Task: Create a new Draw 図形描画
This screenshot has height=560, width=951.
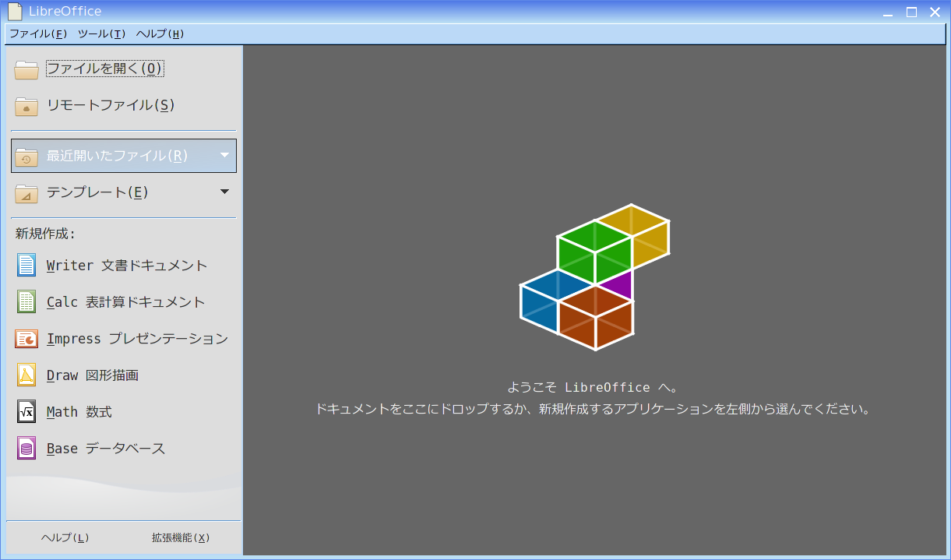Action: (x=124, y=375)
